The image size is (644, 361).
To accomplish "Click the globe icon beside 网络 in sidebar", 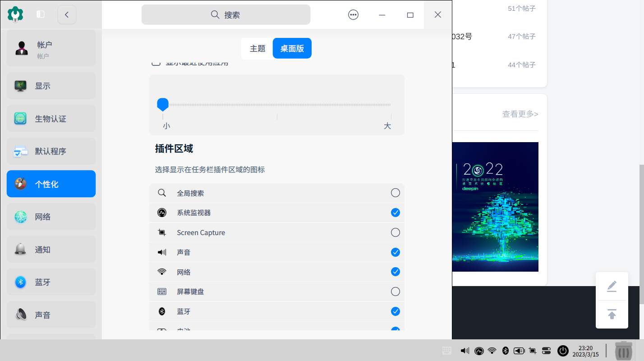I will click(x=21, y=217).
